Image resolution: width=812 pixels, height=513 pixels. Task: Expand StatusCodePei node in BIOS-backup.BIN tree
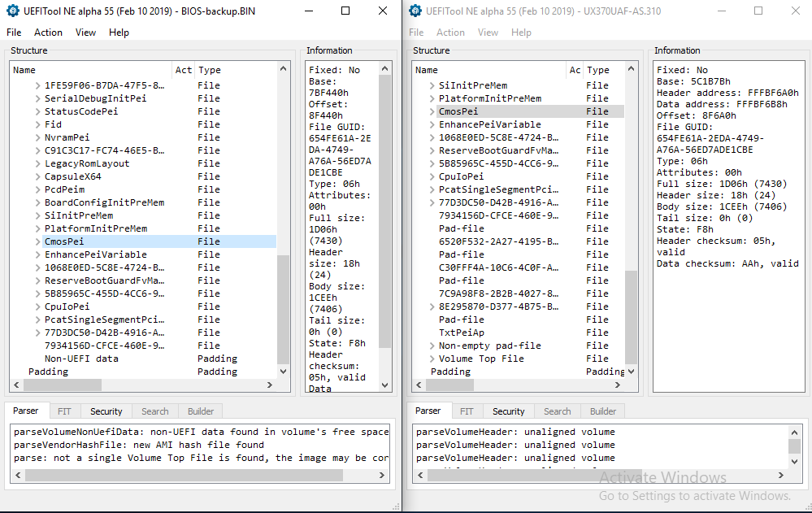pos(37,111)
